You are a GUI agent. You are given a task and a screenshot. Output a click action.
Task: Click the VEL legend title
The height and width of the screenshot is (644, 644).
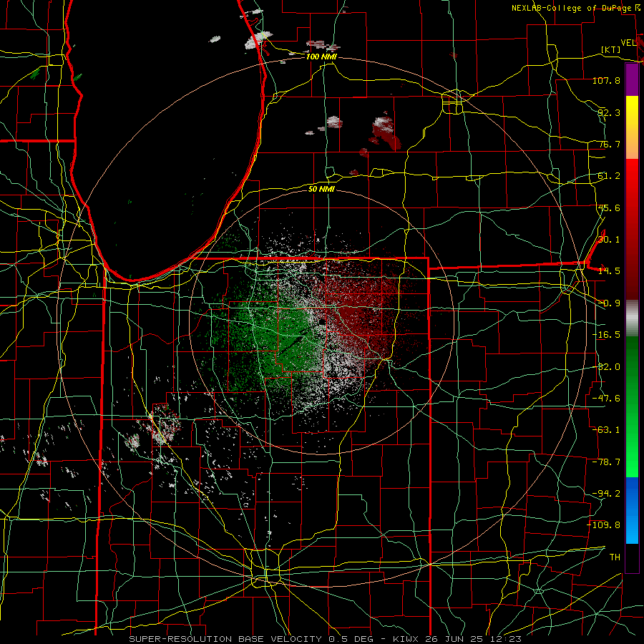tap(628, 43)
